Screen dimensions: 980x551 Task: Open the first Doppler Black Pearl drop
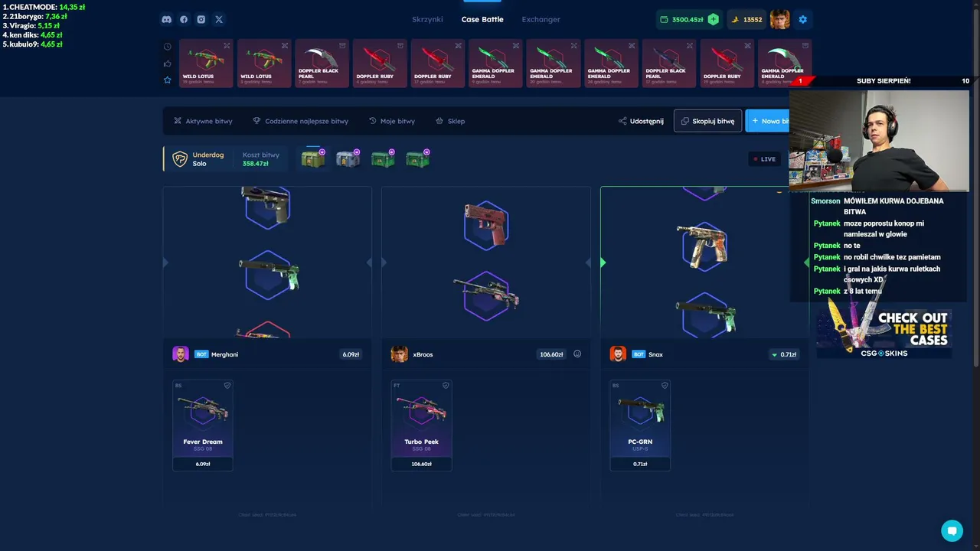[x=322, y=64]
